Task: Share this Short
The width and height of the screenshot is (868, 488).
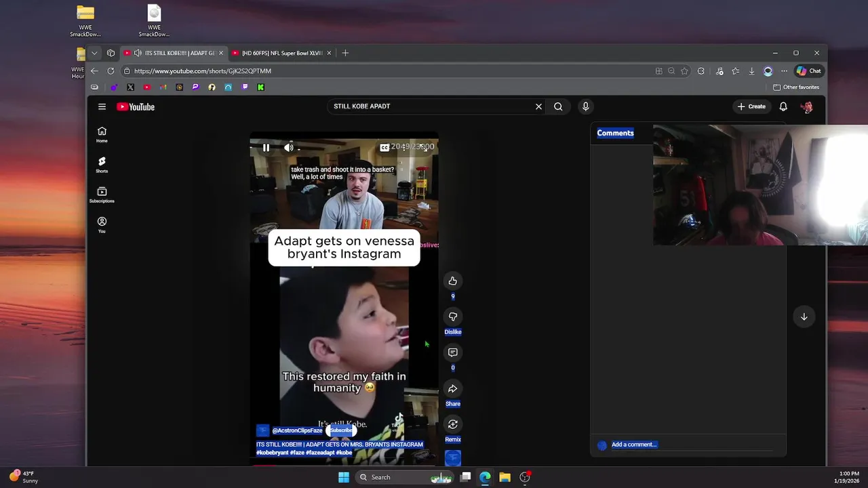Action: 452,388
